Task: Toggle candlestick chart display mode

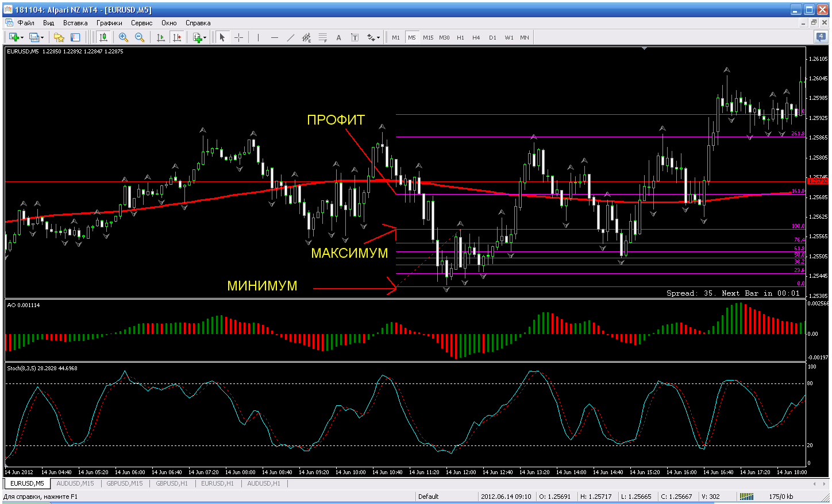Action: click(103, 37)
